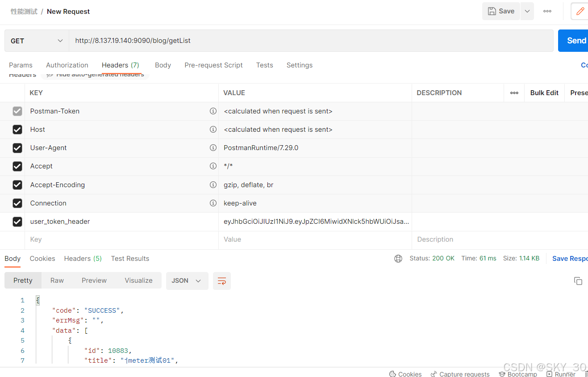The width and height of the screenshot is (588, 377).
Task: Uncheck the Host header checkbox
Action: coord(17,130)
